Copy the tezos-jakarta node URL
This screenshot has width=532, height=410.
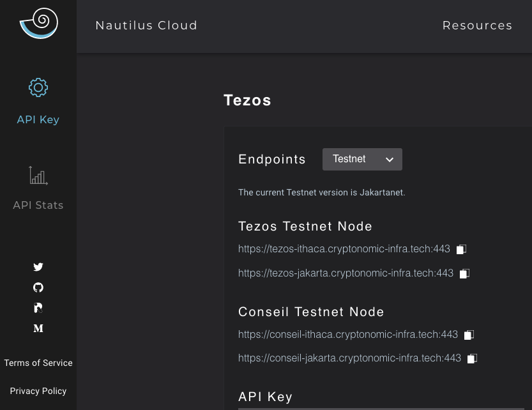coord(464,273)
